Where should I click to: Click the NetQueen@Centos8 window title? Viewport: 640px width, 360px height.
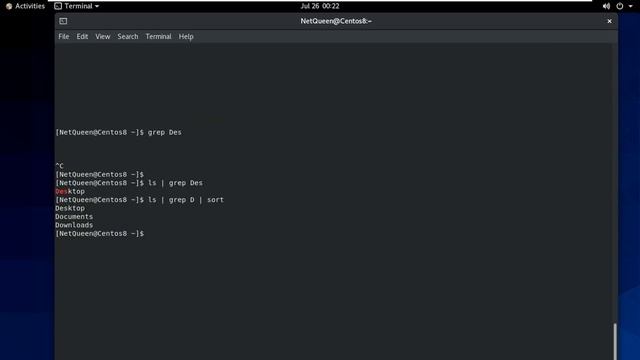click(336, 21)
